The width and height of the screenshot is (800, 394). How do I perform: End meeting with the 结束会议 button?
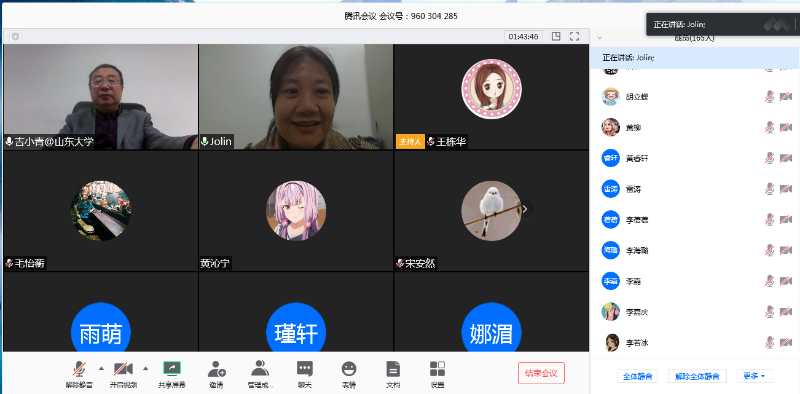[541, 373]
